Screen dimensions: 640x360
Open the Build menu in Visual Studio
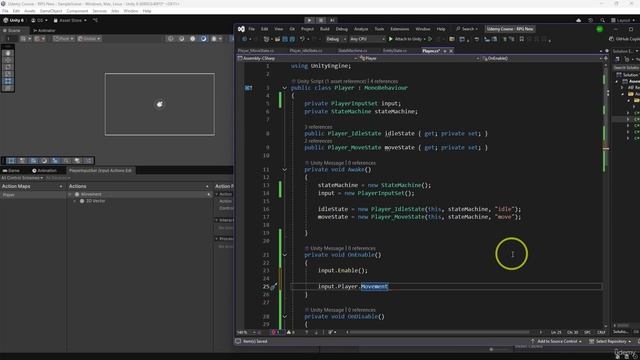coord(324,29)
